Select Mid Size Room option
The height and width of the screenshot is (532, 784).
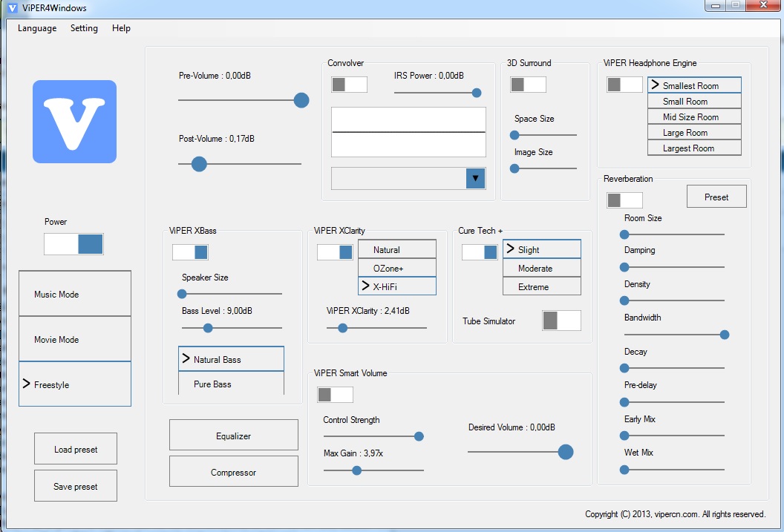694,117
